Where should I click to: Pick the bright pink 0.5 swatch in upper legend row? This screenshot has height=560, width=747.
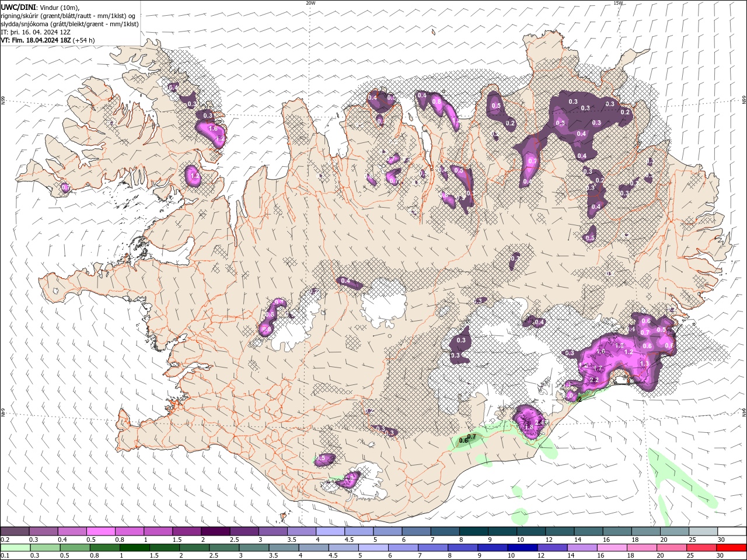tap(100, 531)
